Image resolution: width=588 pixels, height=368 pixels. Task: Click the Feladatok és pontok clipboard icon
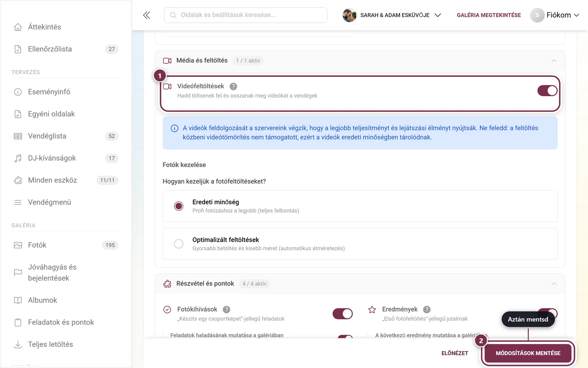coord(18,323)
